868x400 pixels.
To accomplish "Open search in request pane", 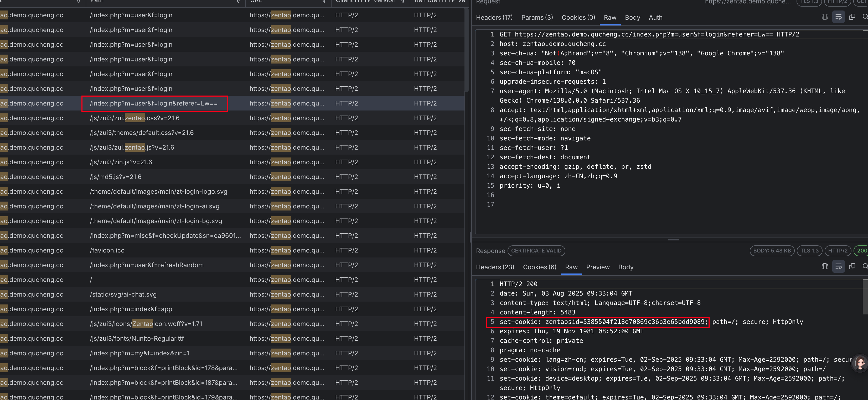I will pos(865,17).
